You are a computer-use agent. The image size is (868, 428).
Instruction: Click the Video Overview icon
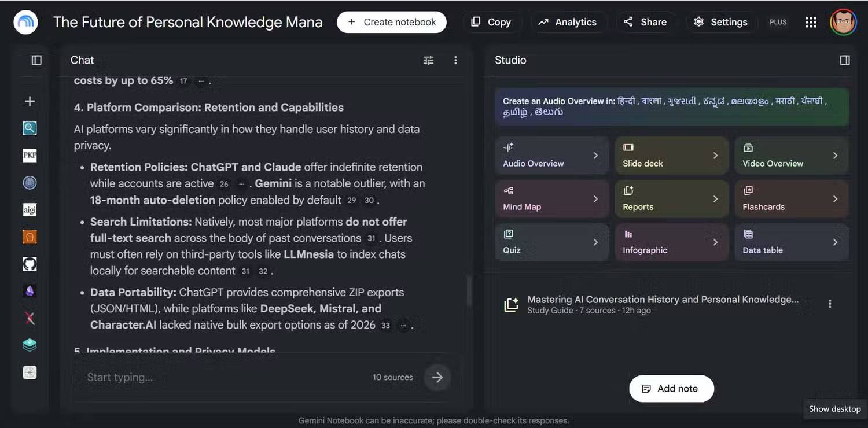point(748,147)
